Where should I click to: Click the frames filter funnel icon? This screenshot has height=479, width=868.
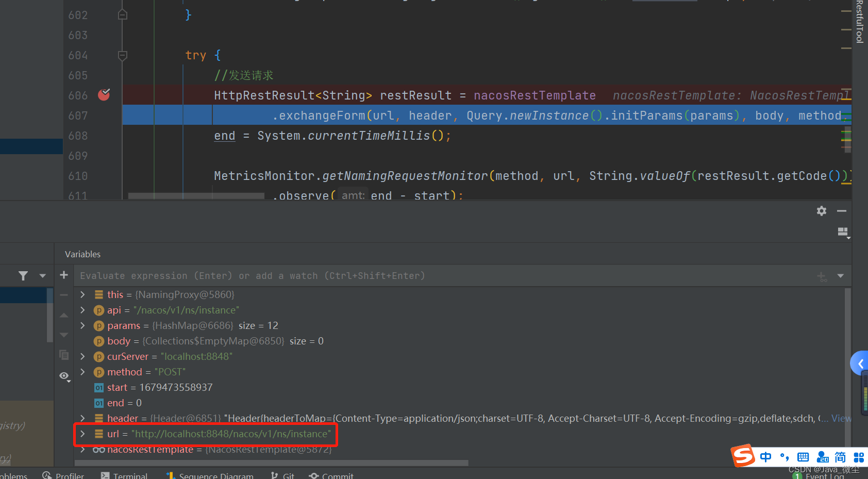pos(23,276)
